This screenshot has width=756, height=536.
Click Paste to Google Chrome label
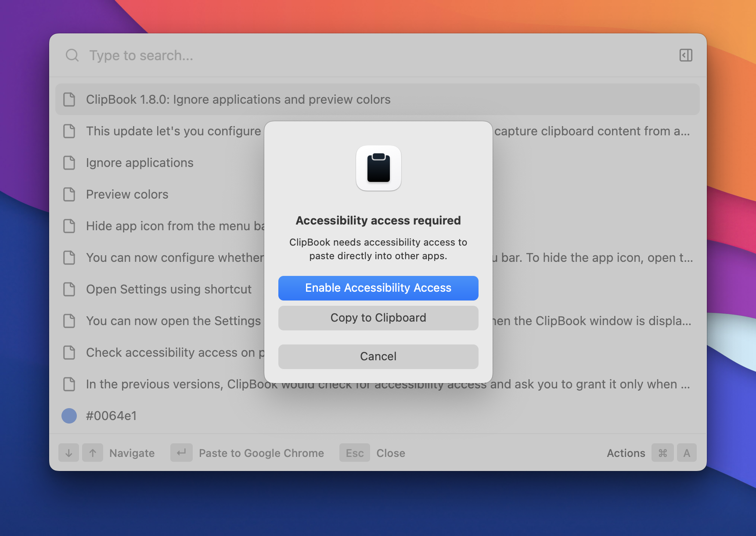(262, 453)
